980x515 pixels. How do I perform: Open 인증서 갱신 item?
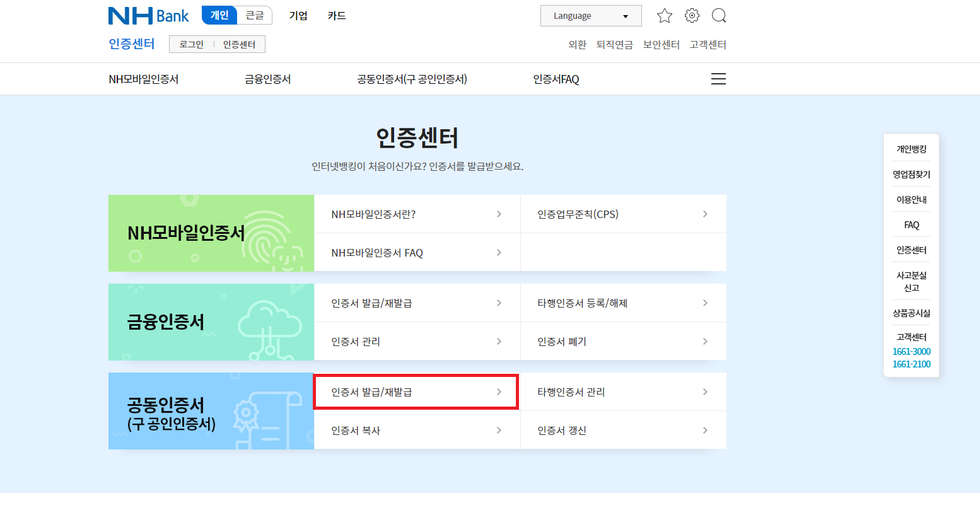[x=623, y=431]
